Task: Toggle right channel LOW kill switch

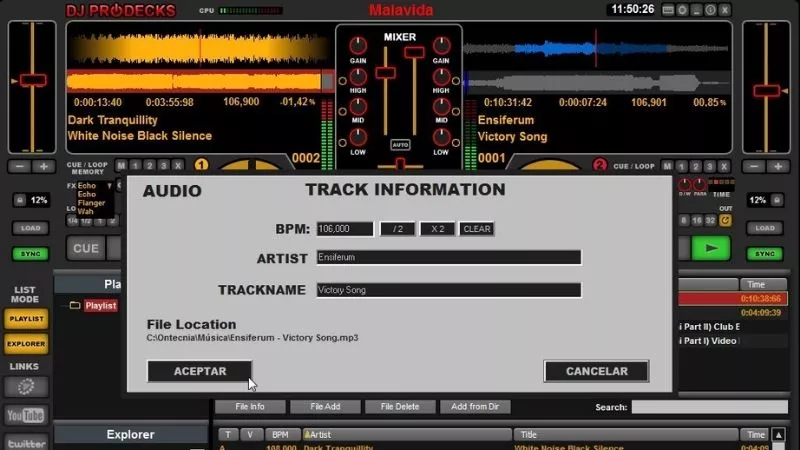Action: point(456,143)
